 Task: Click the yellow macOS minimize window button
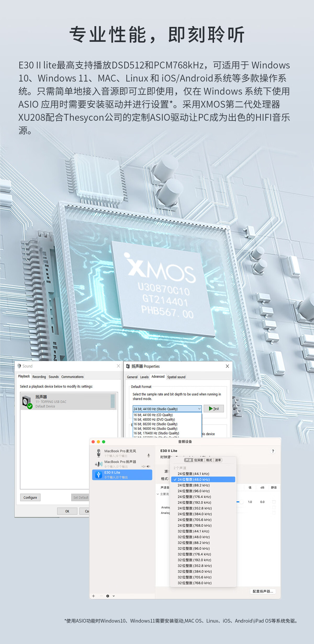[x=98, y=442]
